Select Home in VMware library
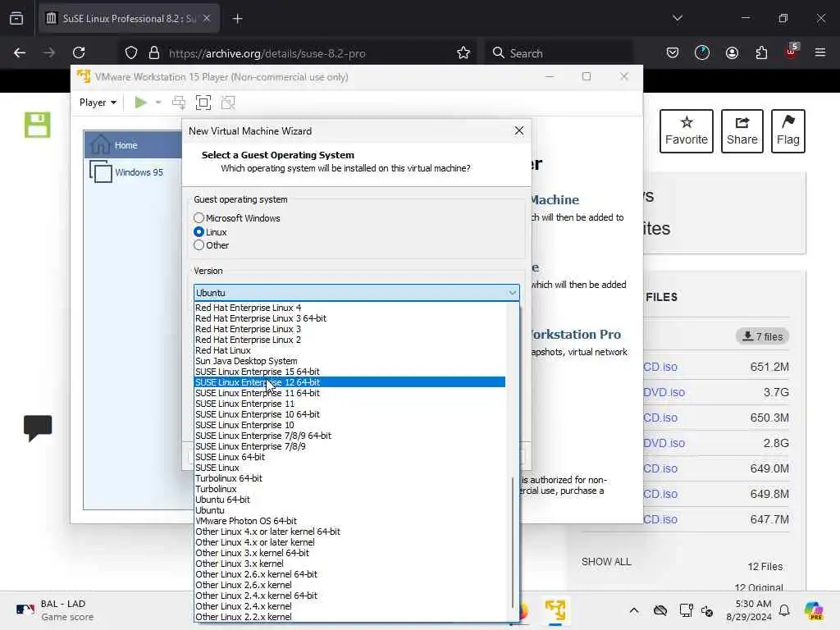Image resolution: width=840 pixels, height=630 pixels. click(133, 144)
